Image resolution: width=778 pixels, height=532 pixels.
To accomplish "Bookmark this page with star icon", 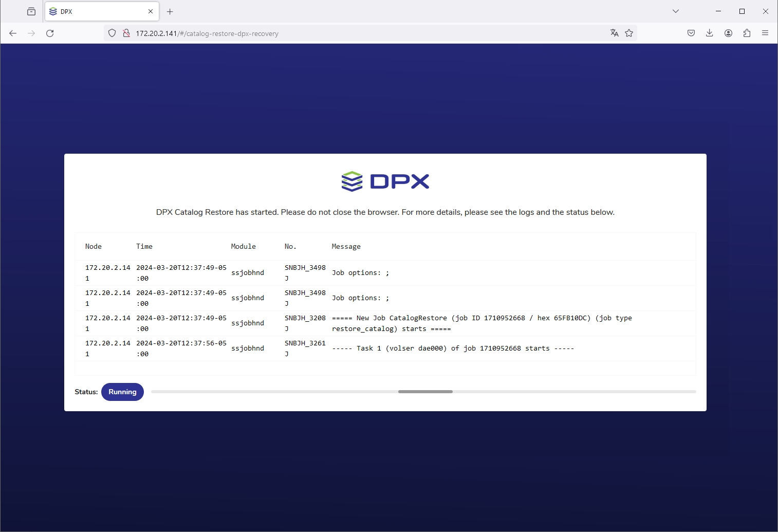I will click(x=629, y=33).
